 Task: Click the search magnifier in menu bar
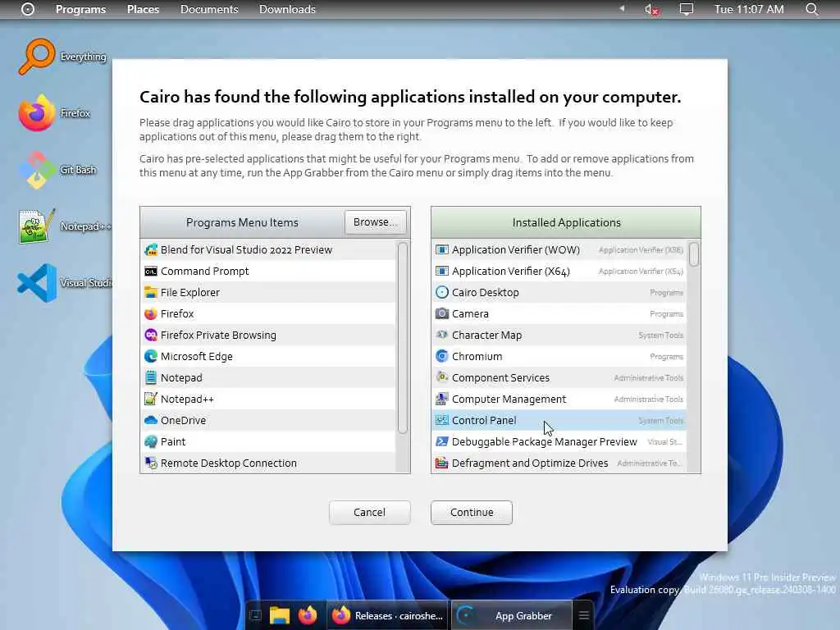(811, 9)
